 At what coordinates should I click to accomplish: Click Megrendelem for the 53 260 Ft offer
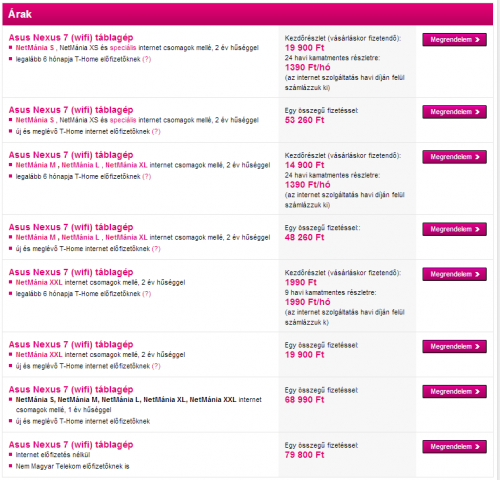pyautogui.click(x=454, y=112)
